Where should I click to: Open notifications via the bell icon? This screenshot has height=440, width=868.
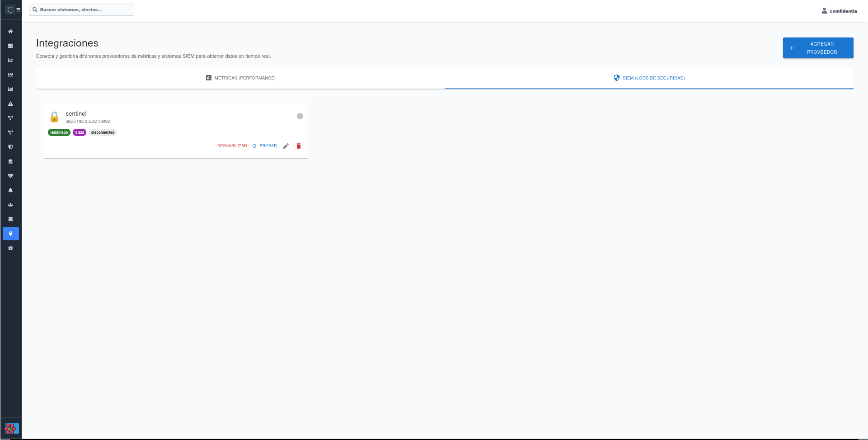10,190
